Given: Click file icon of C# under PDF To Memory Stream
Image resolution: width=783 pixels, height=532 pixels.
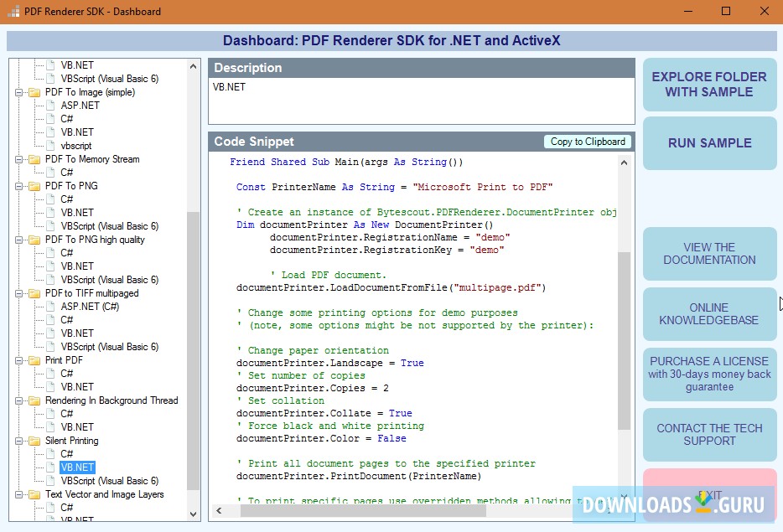Looking at the screenshot, I should [x=50, y=173].
